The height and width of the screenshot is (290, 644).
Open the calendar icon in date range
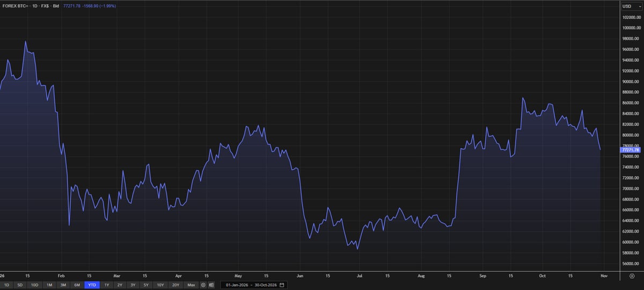(282, 285)
